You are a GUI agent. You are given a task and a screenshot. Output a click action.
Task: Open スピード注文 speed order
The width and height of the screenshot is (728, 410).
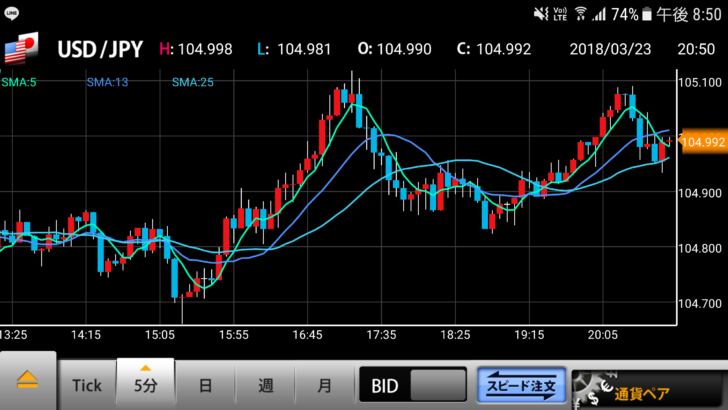pos(522,384)
